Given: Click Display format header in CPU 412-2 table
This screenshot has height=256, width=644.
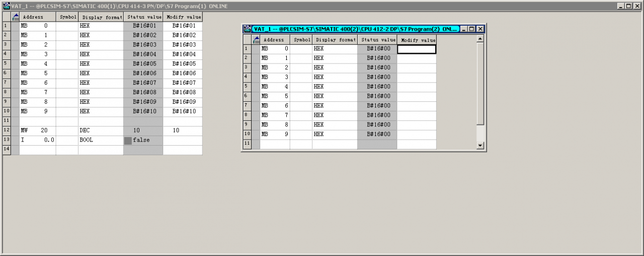Looking at the screenshot, I should pos(335,40).
